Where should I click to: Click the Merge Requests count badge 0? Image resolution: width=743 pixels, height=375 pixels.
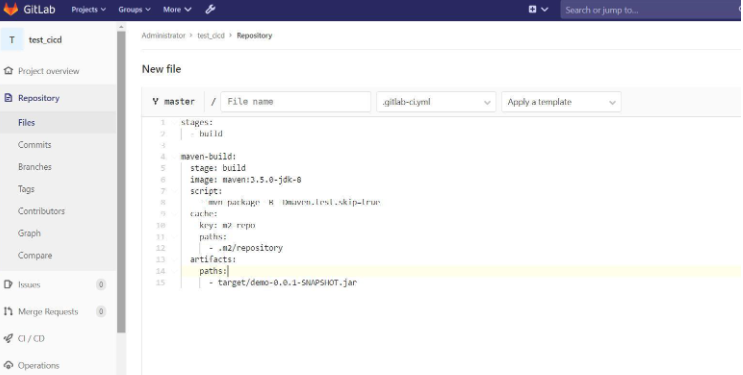pos(100,311)
